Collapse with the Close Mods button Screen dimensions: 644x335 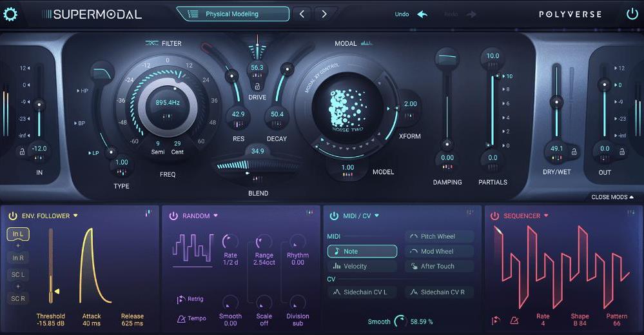point(612,198)
